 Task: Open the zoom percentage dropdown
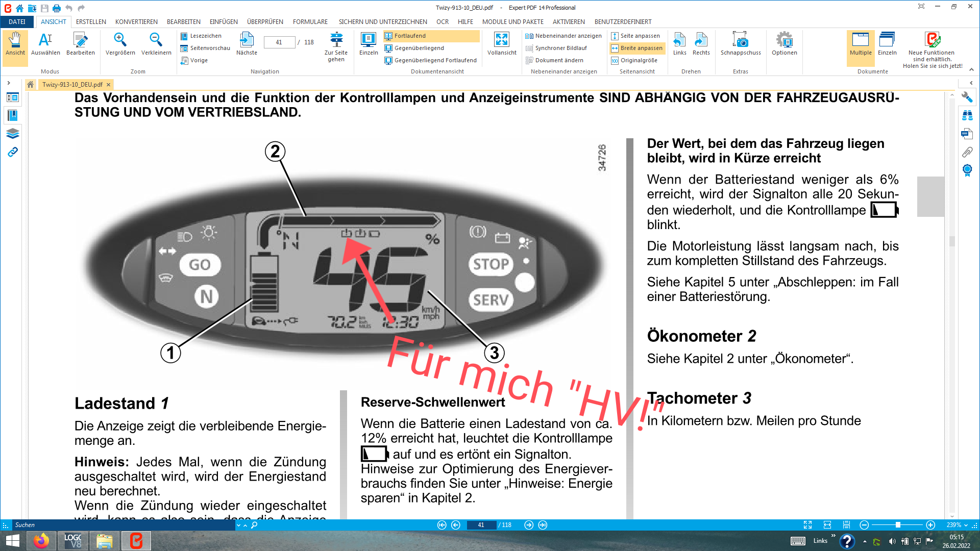pos(966,525)
